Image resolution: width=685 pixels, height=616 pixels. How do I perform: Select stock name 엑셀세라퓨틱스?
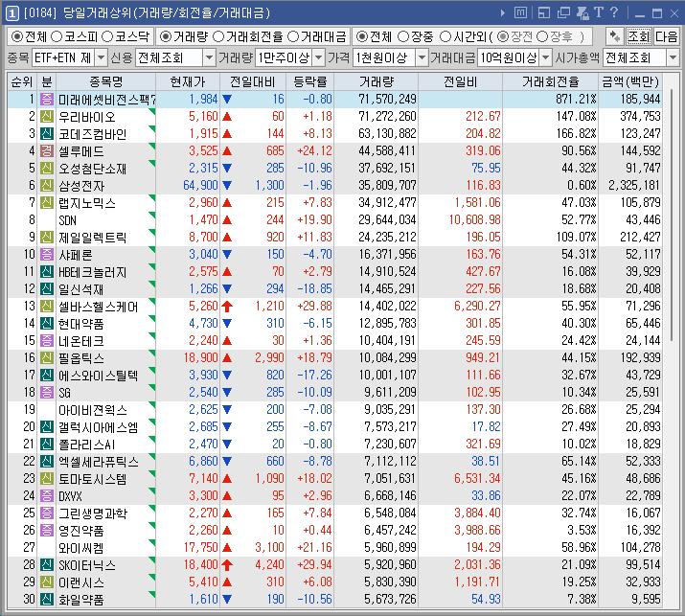[99, 462]
